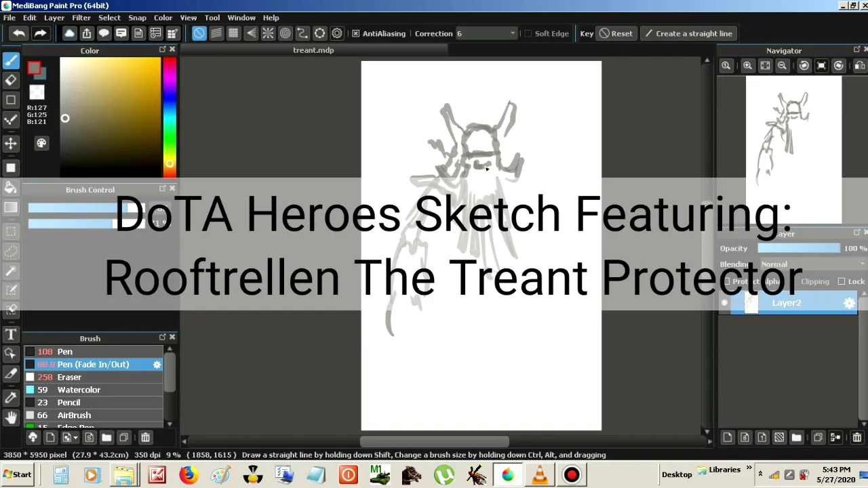868x488 pixels.
Task: Click Create a straight line button
Action: 688,33
